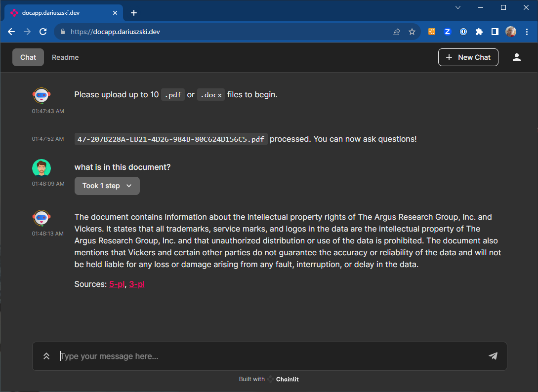
Task: Open a new browser tab with plus button
Action: click(x=134, y=13)
